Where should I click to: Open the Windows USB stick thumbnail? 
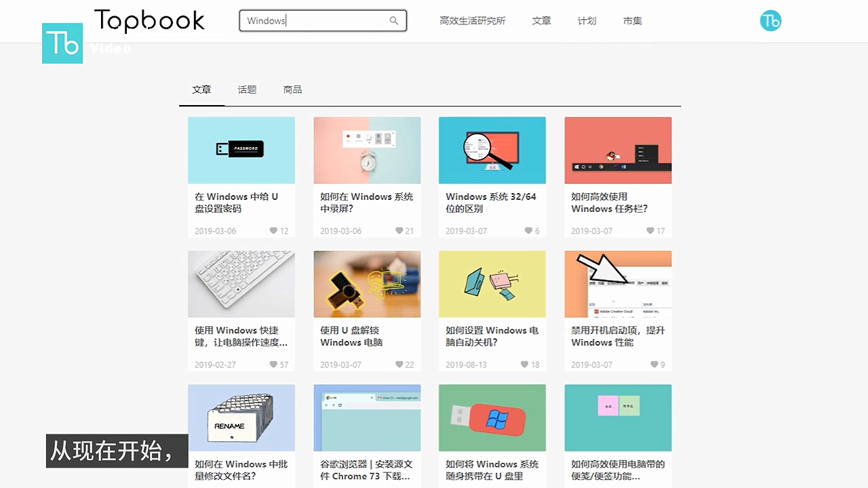click(492, 418)
